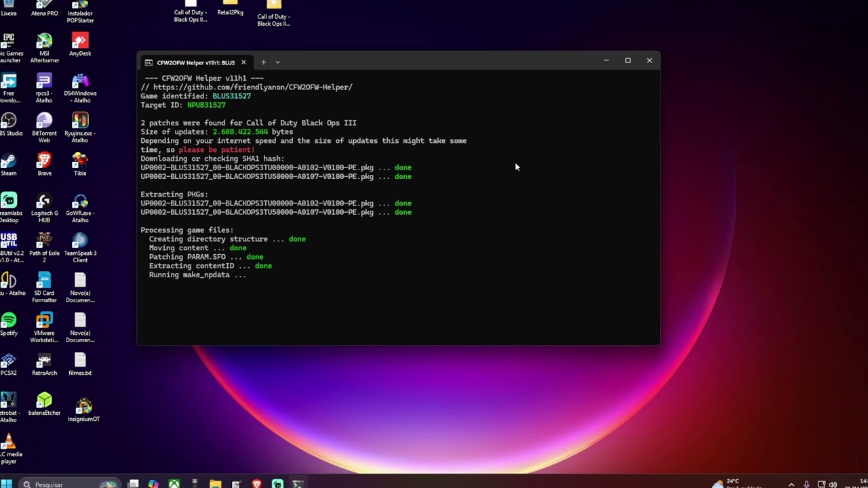
Task: Open a new terminal tab with plus button
Action: tap(264, 62)
